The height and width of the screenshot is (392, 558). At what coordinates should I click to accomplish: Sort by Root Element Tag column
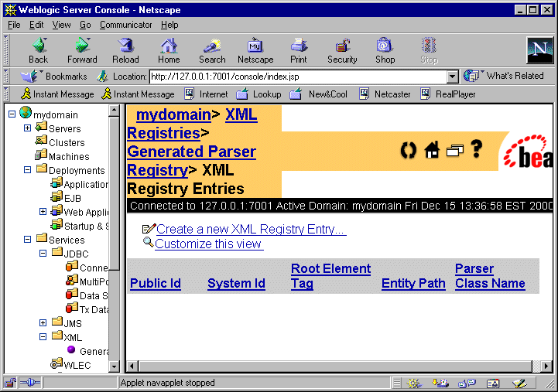point(331,276)
